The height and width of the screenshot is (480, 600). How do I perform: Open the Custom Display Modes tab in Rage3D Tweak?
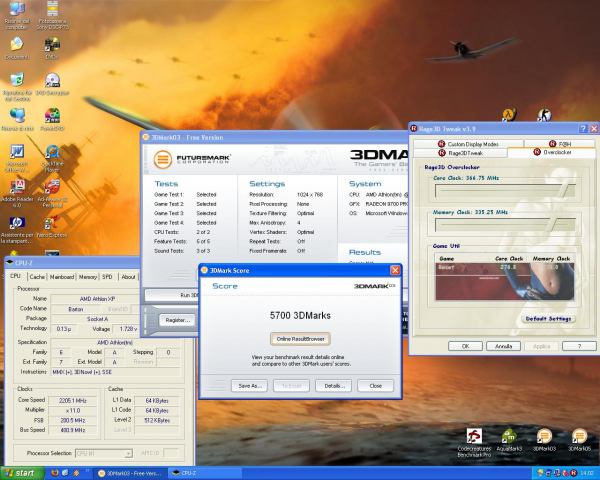coord(468,144)
